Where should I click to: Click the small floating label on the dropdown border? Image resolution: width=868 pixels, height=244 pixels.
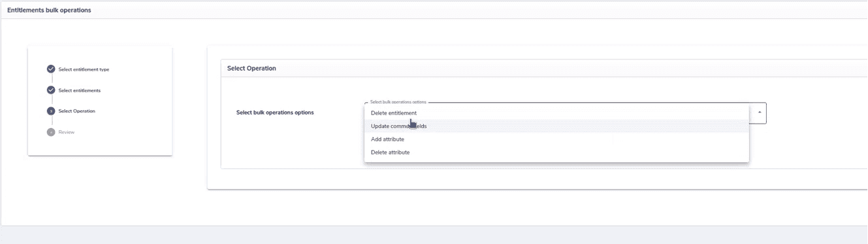pyautogui.click(x=398, y=102)
